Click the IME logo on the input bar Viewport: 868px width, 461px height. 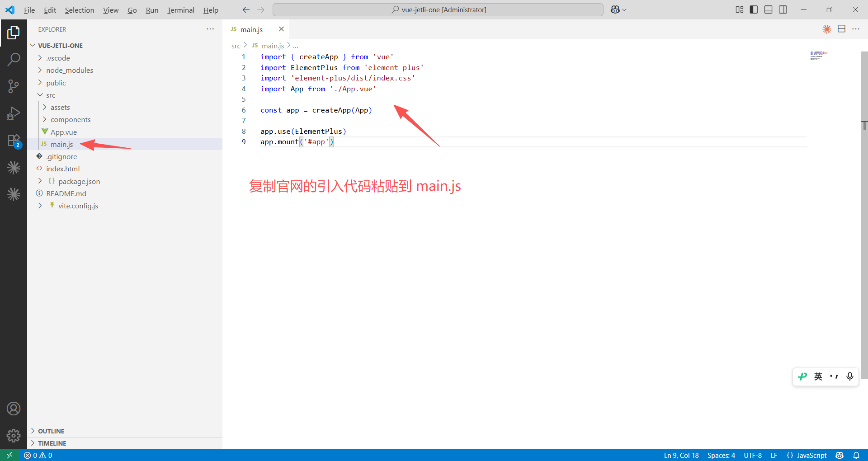(x=802, y=376)
